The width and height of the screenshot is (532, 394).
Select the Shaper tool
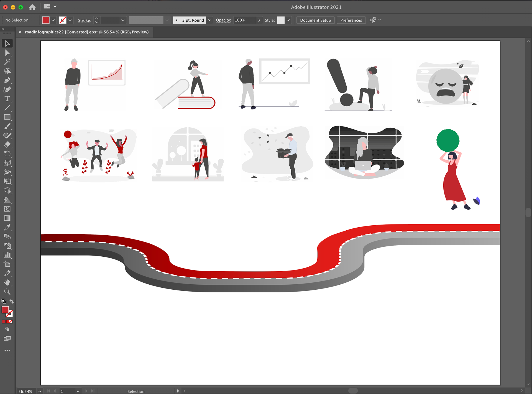7,135
